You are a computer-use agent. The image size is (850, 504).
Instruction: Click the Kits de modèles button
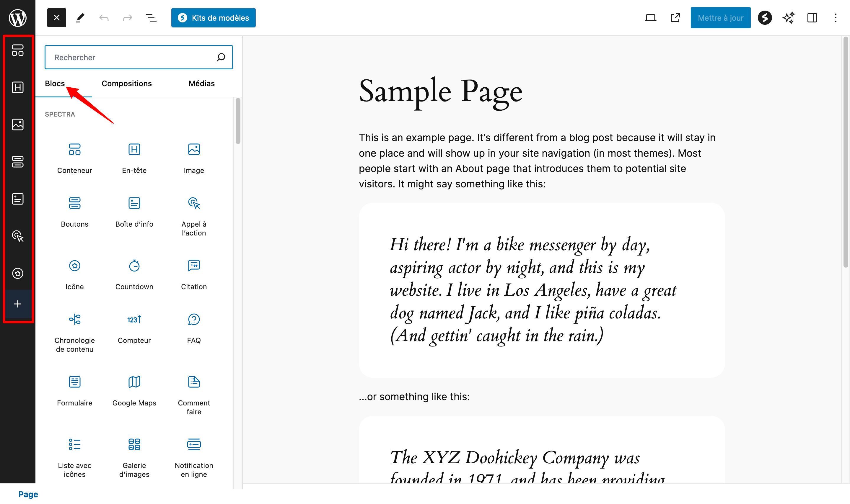coord(213,18)
